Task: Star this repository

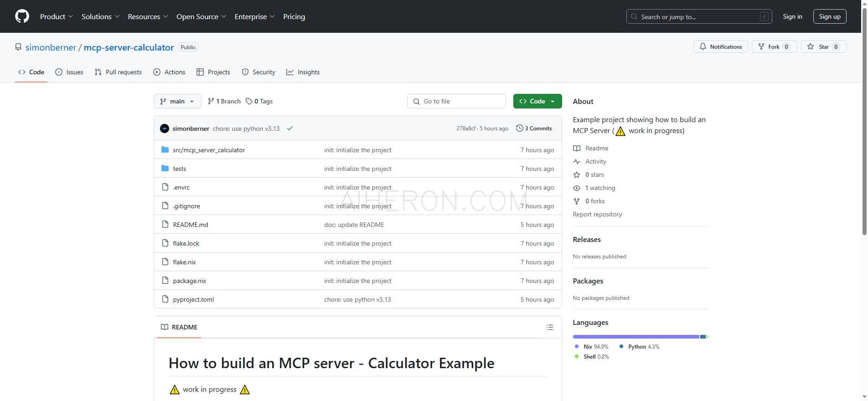Action: pyautogui.click(x=819, y=46)
